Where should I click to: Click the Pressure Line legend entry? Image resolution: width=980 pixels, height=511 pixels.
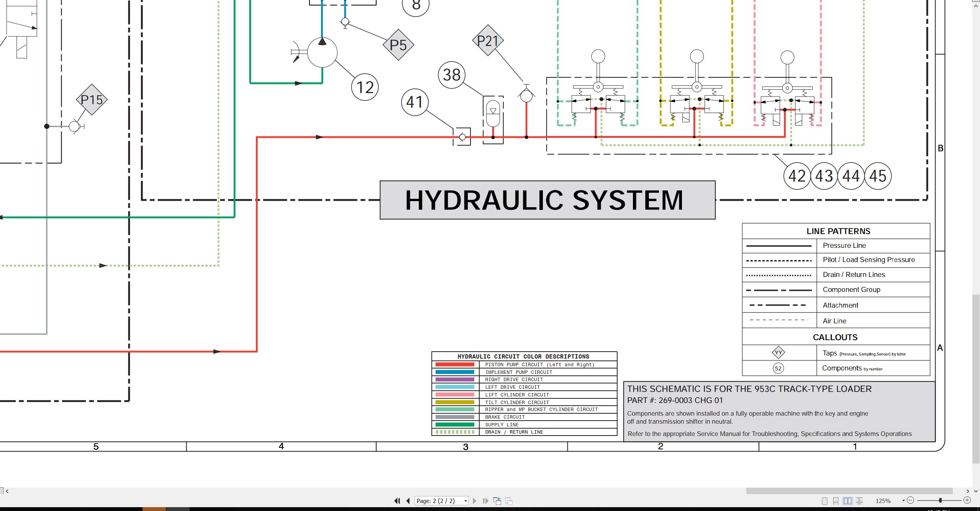click(x=836, y=246)
